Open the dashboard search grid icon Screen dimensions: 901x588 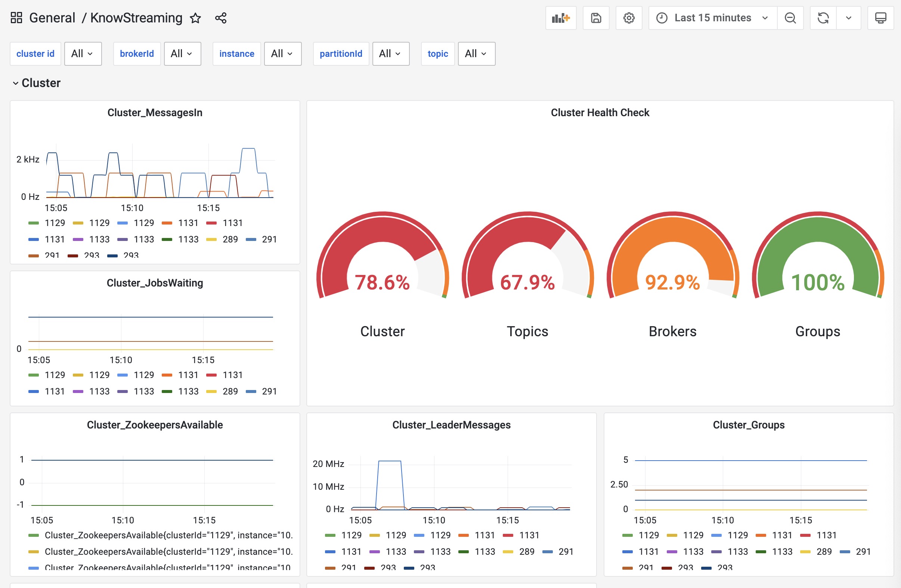tap(16, 18)
